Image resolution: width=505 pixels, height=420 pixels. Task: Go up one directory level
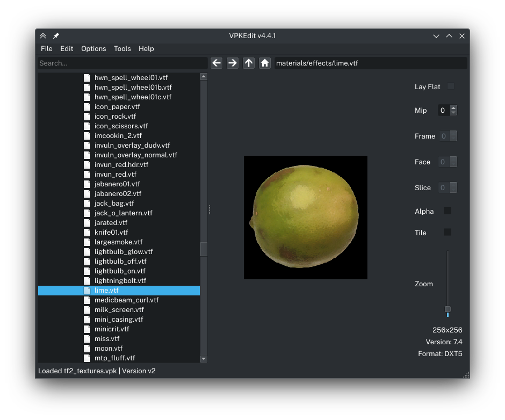point(249,63)
